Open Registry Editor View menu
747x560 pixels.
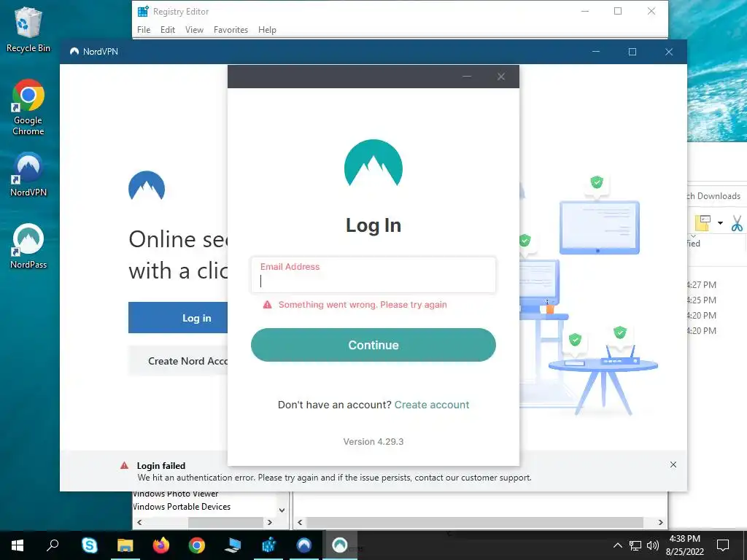[194, 29]
